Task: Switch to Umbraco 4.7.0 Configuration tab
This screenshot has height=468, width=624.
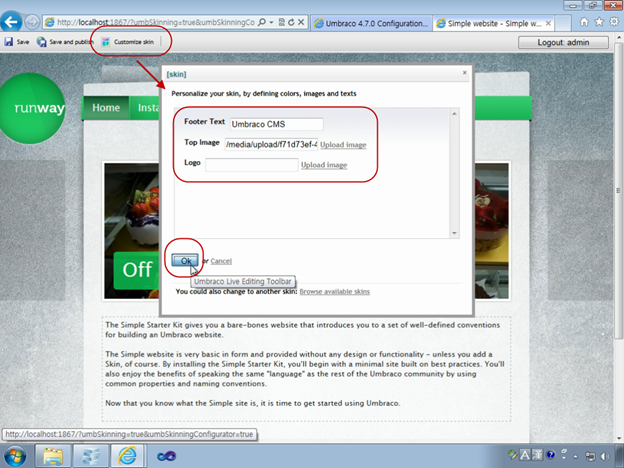Action: pos(371,23)
